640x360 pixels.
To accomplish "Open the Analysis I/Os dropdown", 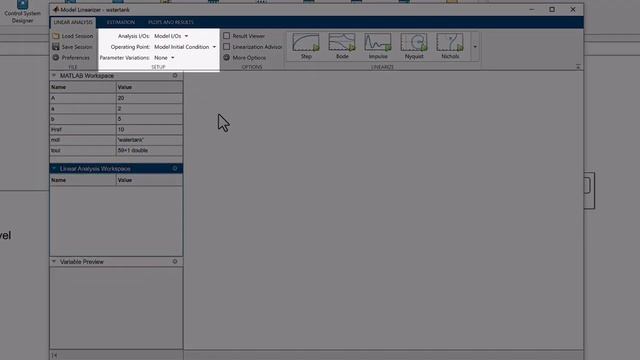I will click(171, 36).
